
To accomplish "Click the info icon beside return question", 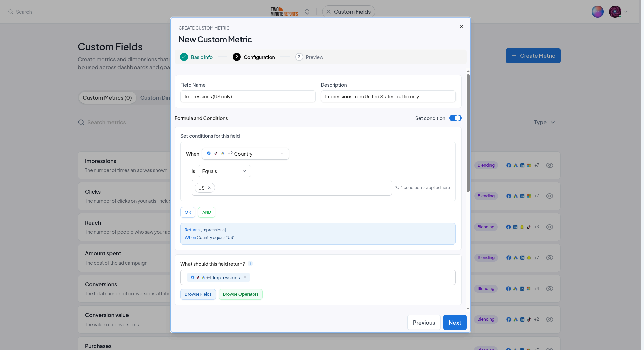I will (x=250, y=264).
